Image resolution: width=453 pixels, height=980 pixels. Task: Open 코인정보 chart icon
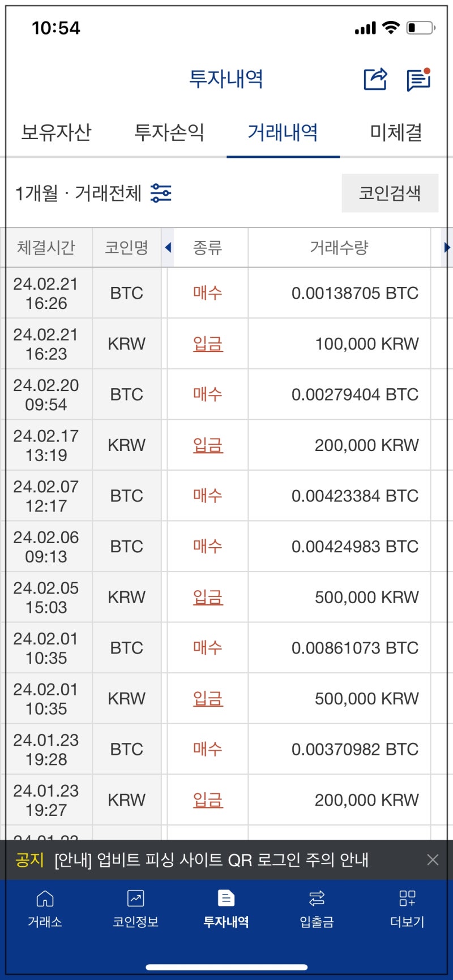(x=135, y=899)
